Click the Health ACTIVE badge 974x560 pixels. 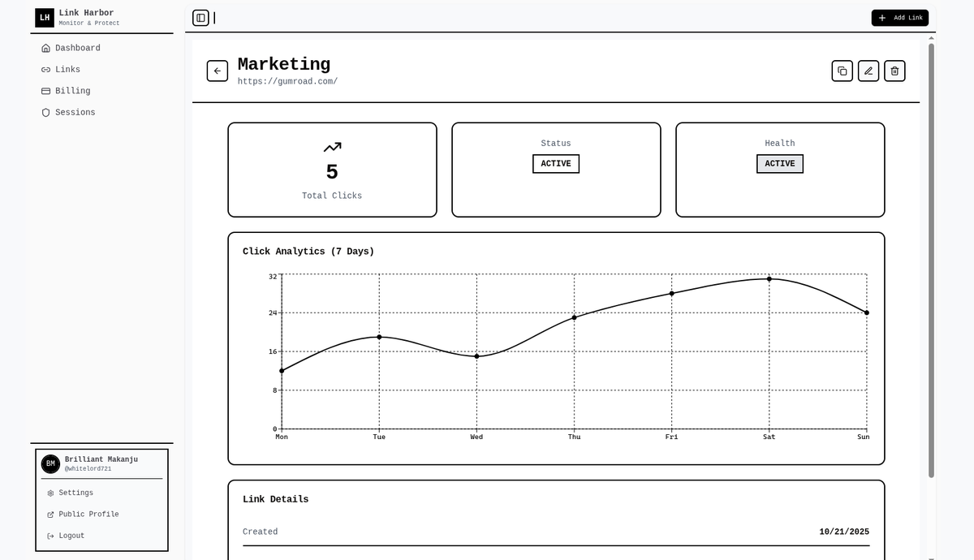click(780, 164)
